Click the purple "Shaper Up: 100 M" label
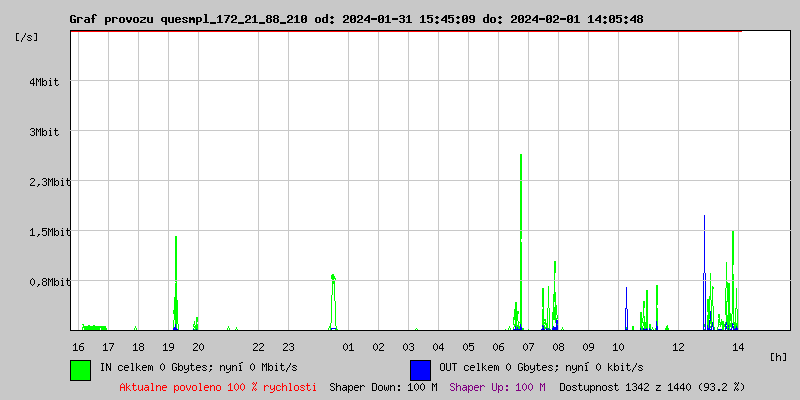The image size is (800, 400). (497, 386)
